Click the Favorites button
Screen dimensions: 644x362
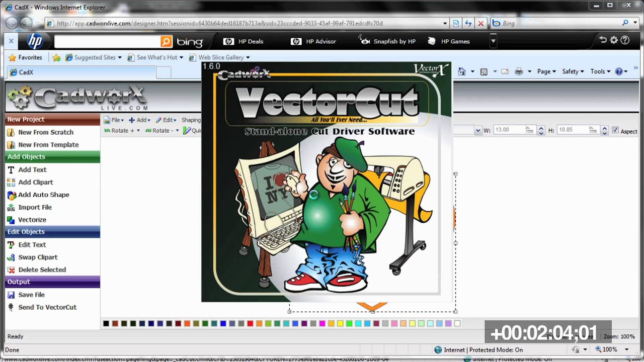tap(25, 57)
